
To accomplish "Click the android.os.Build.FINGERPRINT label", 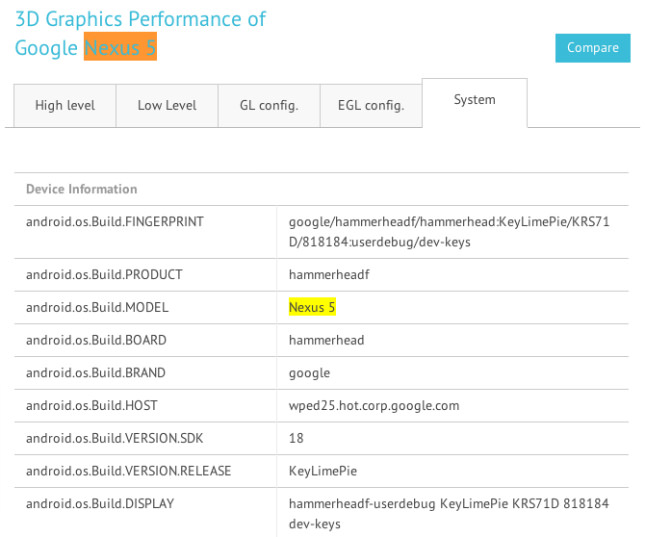I will [115, 222].
